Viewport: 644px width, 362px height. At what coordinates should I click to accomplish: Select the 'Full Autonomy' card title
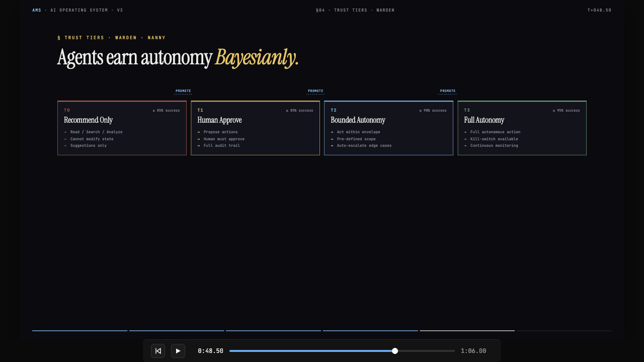[484, 120]
